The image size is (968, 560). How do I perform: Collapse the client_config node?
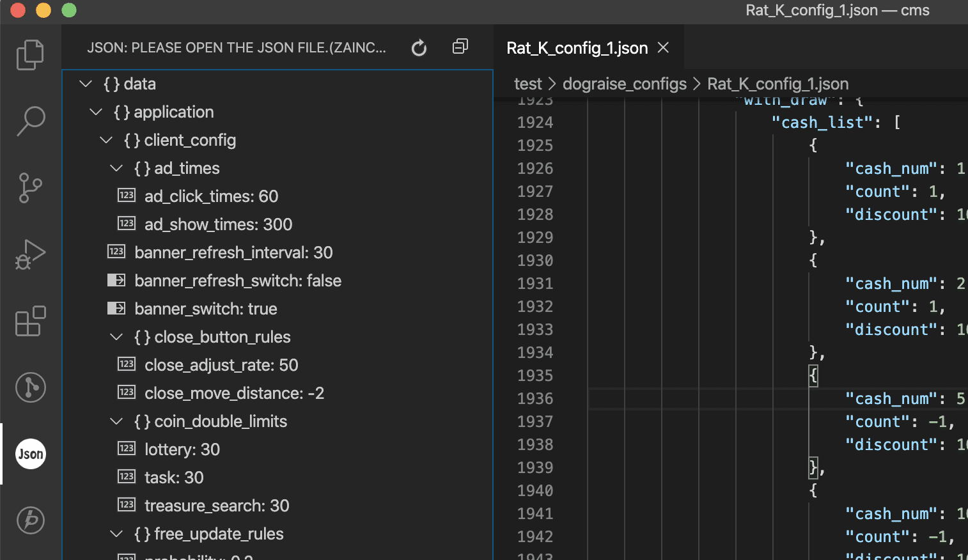tap(106, 140)
